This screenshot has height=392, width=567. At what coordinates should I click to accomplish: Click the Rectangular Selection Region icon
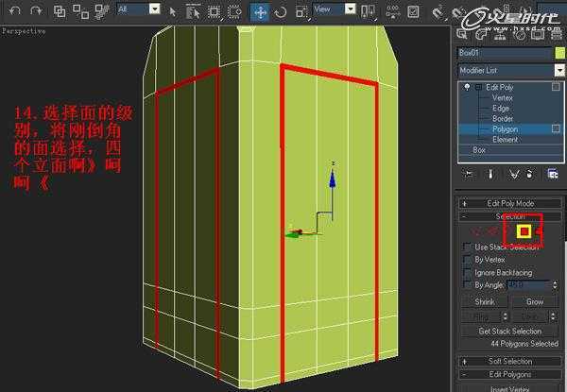click(215, 12)
